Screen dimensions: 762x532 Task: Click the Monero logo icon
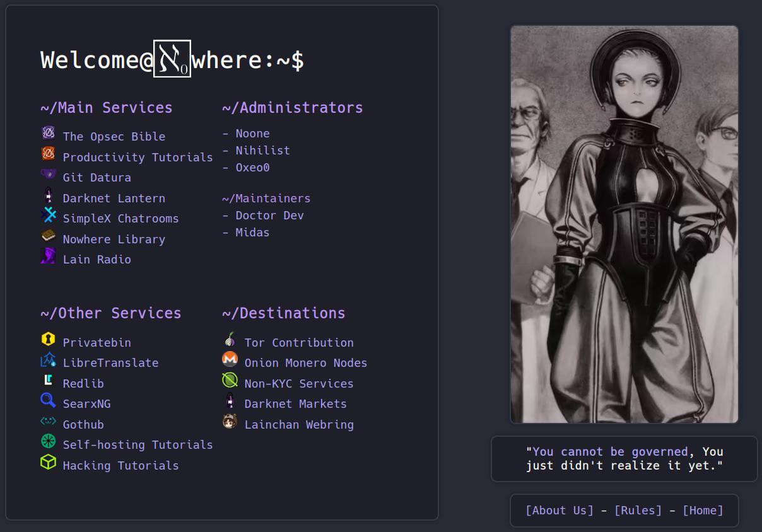(230, 359)
